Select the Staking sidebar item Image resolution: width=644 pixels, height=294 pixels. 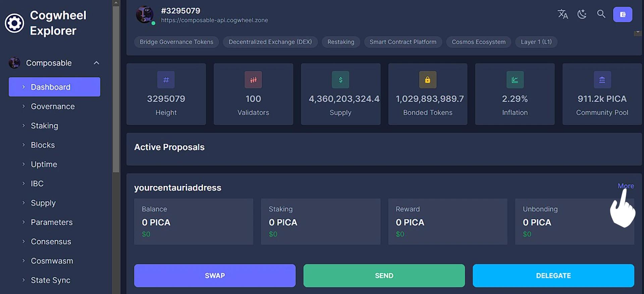tap(44, 126)
